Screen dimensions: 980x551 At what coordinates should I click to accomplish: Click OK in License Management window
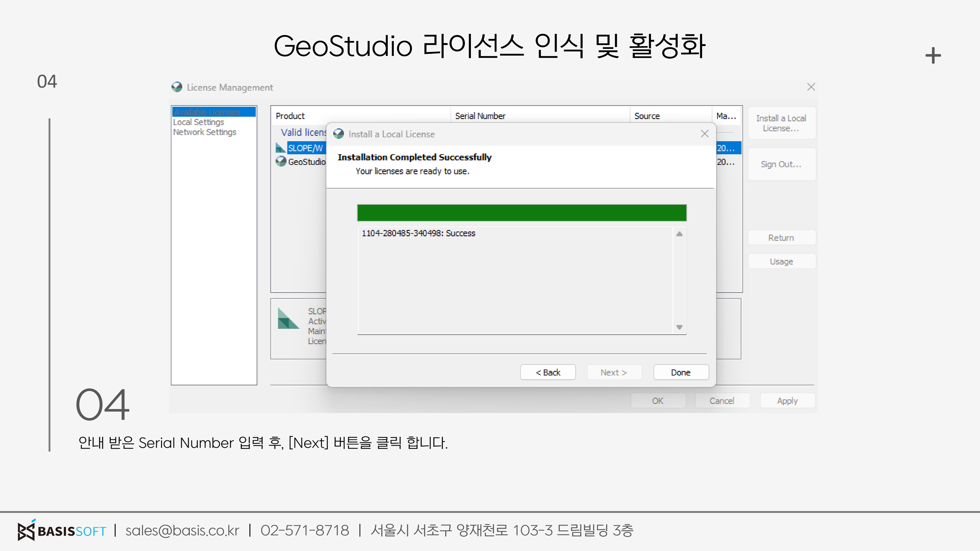point(658,401)
